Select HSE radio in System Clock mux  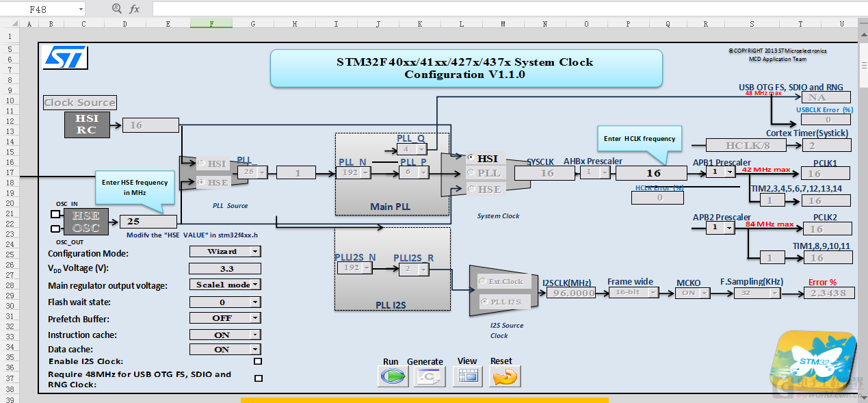tap(470, 189)
